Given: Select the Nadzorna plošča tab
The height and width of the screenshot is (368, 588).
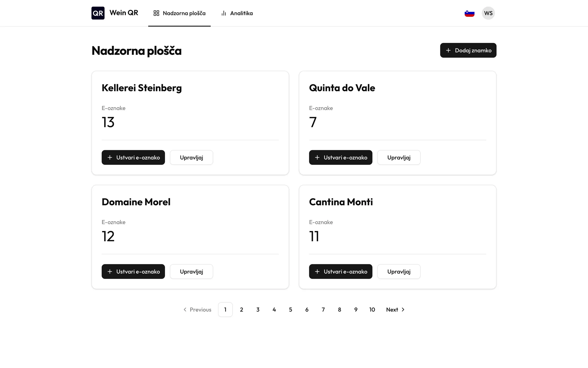Looking at the screenshot, I should pyautogui.click(x=179, y=13).
